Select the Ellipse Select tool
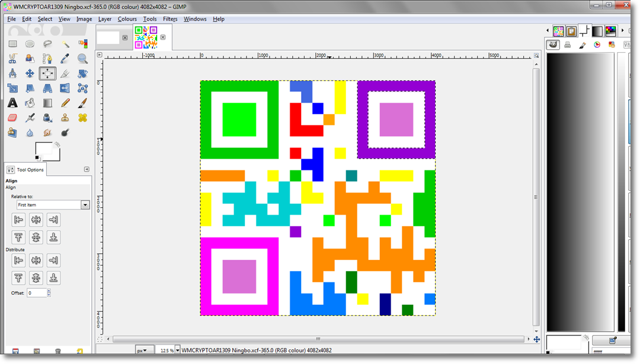Image resolution: width=640 pixels, height=364 pixels. [30, 44]
